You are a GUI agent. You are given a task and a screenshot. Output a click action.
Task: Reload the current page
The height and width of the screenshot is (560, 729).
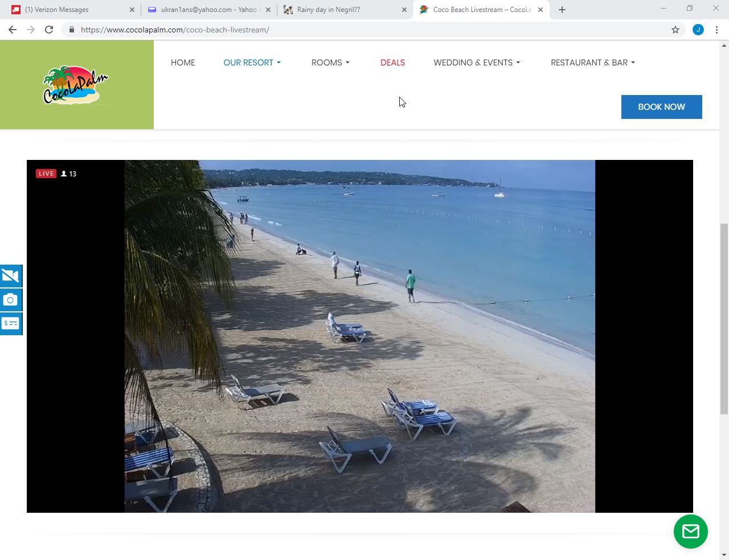(x=49, y=30)
